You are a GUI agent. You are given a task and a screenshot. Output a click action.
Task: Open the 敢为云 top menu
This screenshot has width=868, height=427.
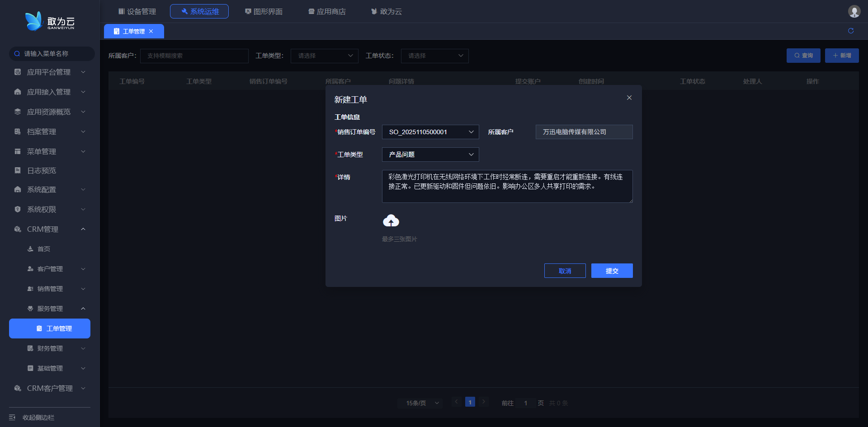[387, 11]
